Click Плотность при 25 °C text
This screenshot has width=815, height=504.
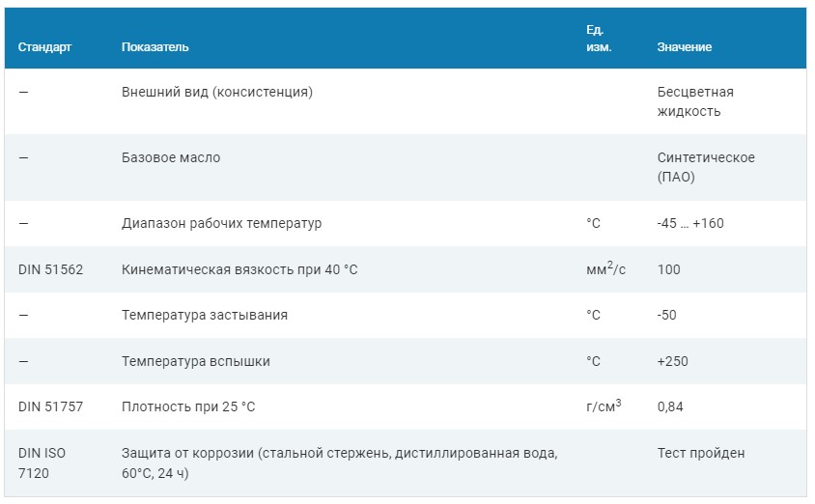coord(188,406)
